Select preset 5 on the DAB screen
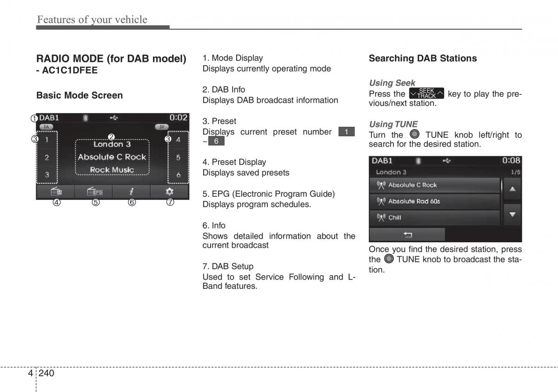Viewport: 558px width, 392px height. coord(179,158)
